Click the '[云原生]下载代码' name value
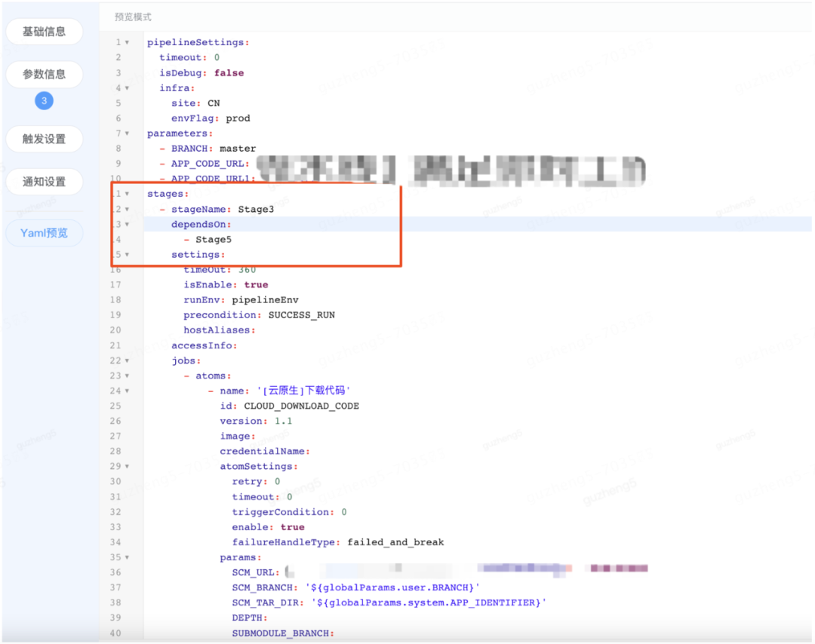The width and height of the screenshot is (815, 644). 303,391
